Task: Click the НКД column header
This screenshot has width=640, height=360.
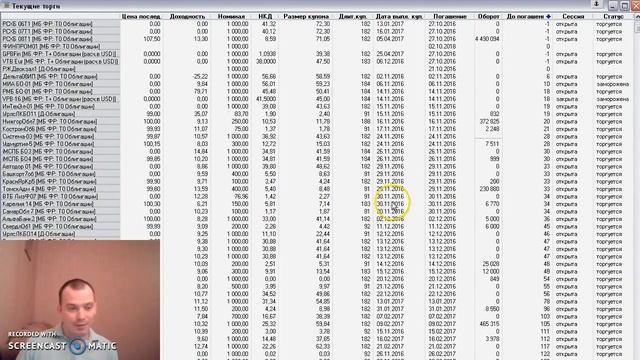Action: [x=265, y=16]
